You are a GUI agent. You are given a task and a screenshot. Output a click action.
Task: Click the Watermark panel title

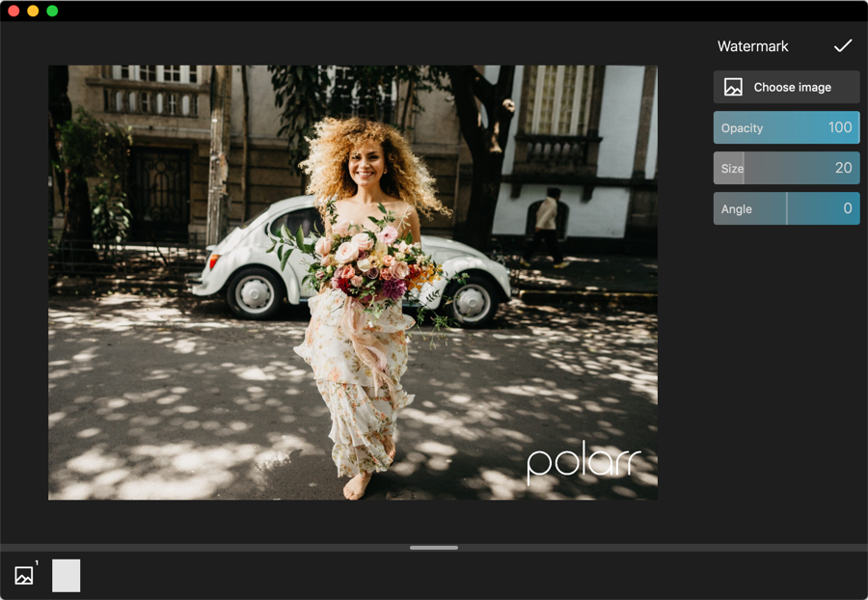(x=752, y=45)
